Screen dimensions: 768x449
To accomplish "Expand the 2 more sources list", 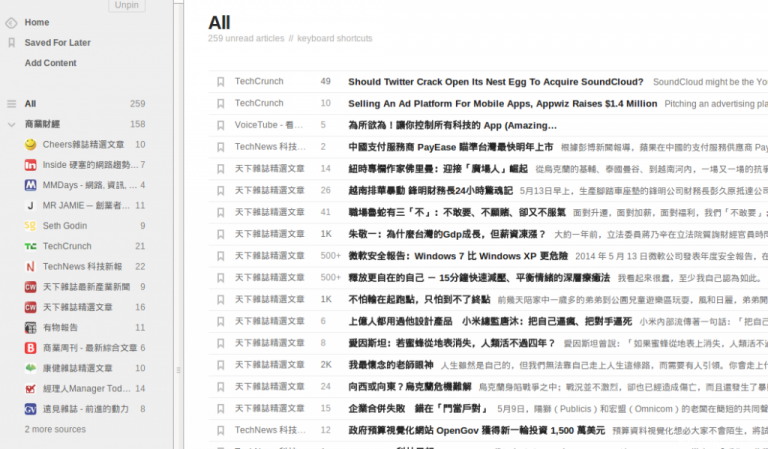I will coord(55,429).
